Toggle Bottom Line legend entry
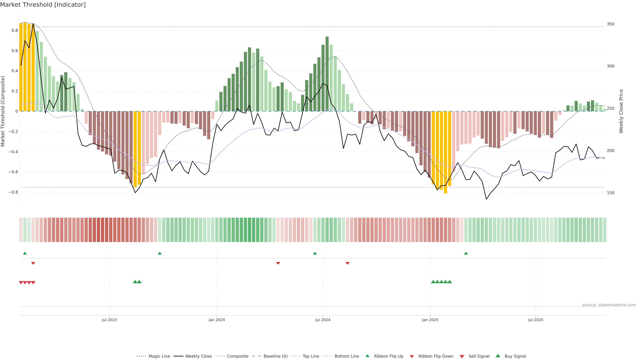 (x=346, y=356)
